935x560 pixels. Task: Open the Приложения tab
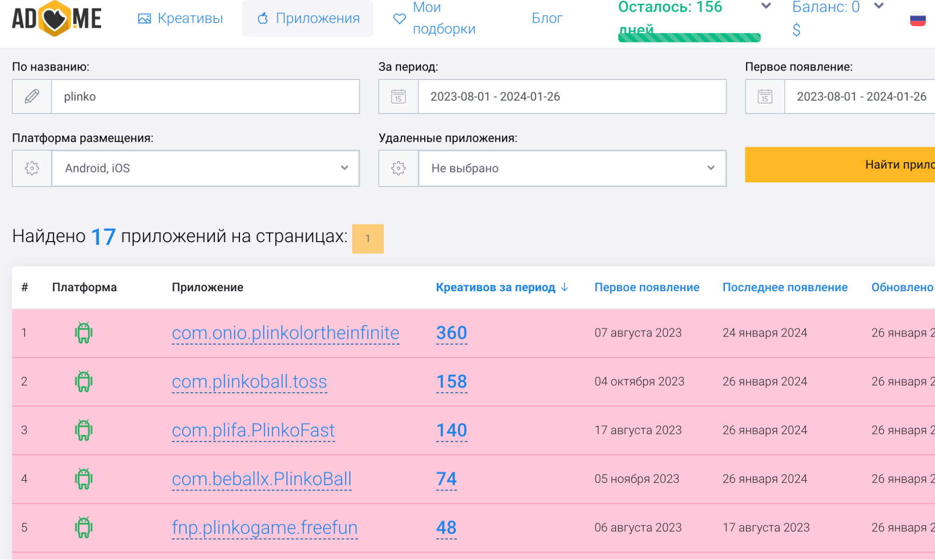(308, 18)
